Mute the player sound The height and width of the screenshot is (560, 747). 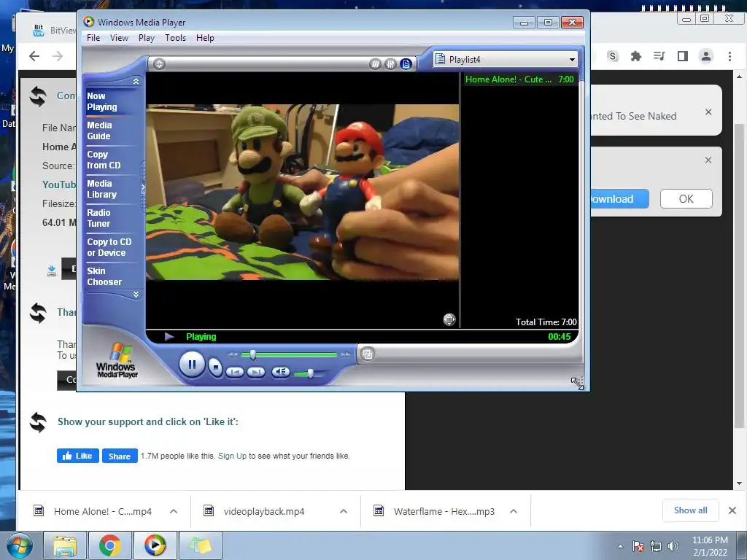tap(281, 372)
